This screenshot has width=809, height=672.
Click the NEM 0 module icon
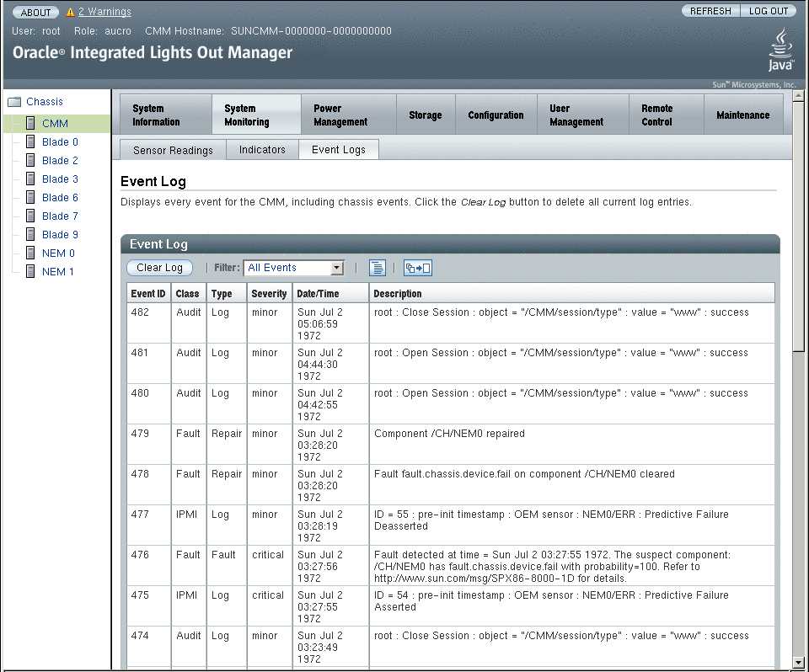point(30,253)
